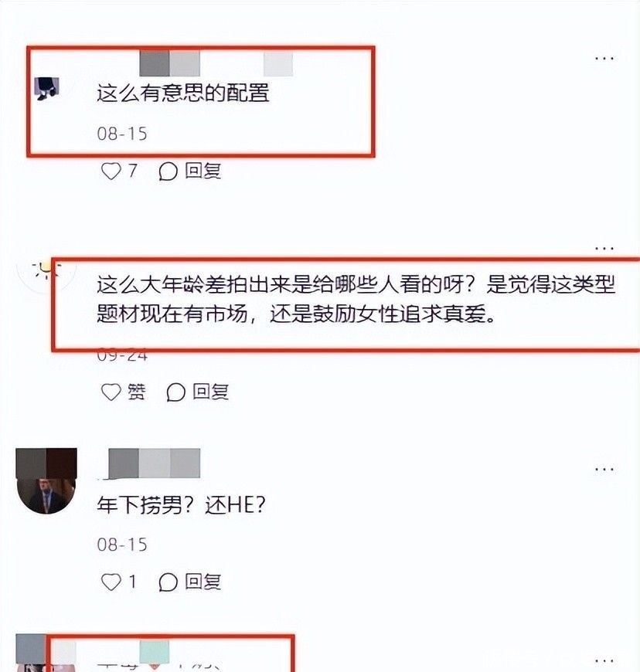
Task: Click blurred username above '年下捞男？还HE？'
Action: pos(155,463)
